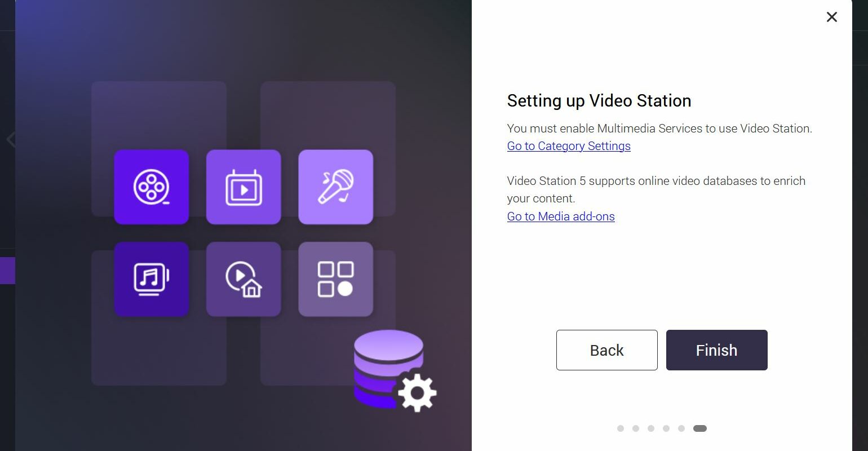Go back to the previous setup step
The height and width of the screenshot is (451, 868).
pyautogui.click(x=606, y=350)
